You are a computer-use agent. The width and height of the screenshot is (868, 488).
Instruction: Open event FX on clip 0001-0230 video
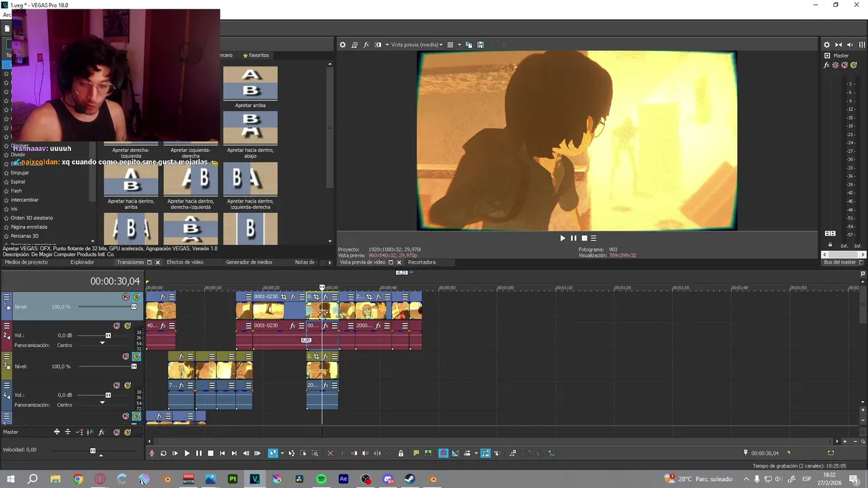coord(293,297)
